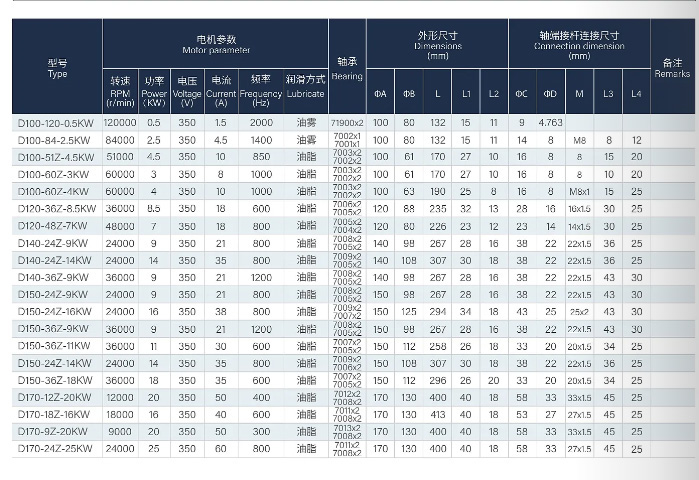The width and height of the screenshot is (699, 480).
Task: Click the 轴承 Bearing column header
Action: pyautogui.click(x=347, y=68)
